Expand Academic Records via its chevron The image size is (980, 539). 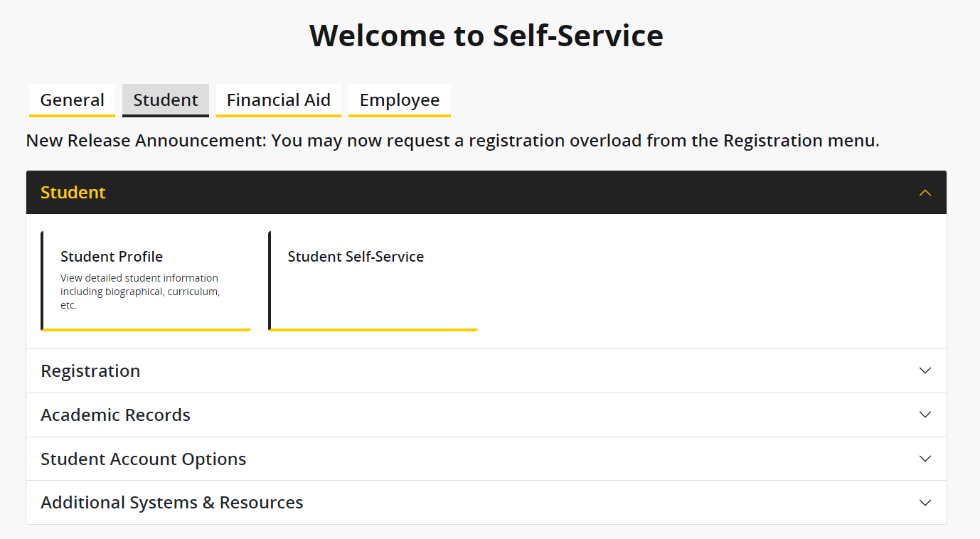(925, 415)
